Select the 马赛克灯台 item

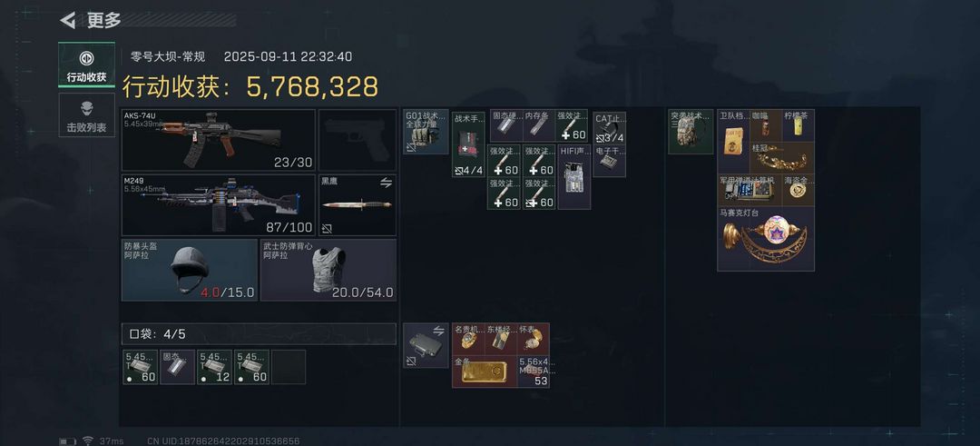coord(766,239)
